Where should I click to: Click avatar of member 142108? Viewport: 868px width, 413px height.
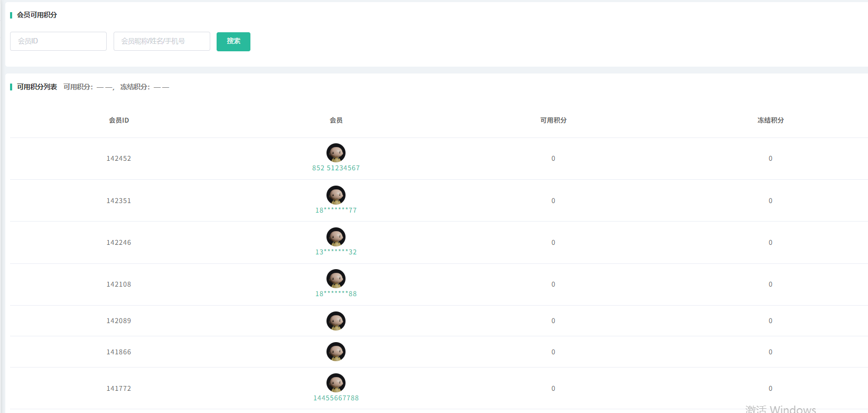click(x=336, y=279)
